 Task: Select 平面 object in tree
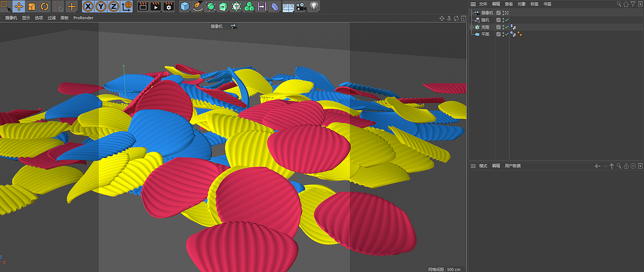[485, 34]
